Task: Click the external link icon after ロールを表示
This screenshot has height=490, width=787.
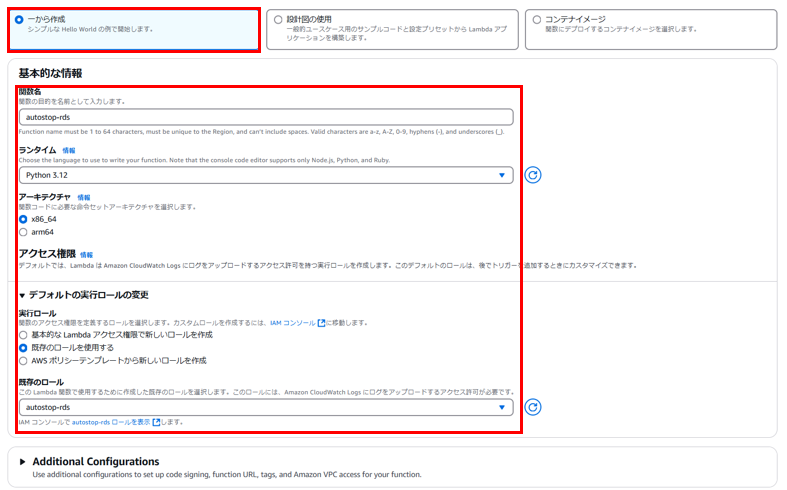Action: point(156,422)
